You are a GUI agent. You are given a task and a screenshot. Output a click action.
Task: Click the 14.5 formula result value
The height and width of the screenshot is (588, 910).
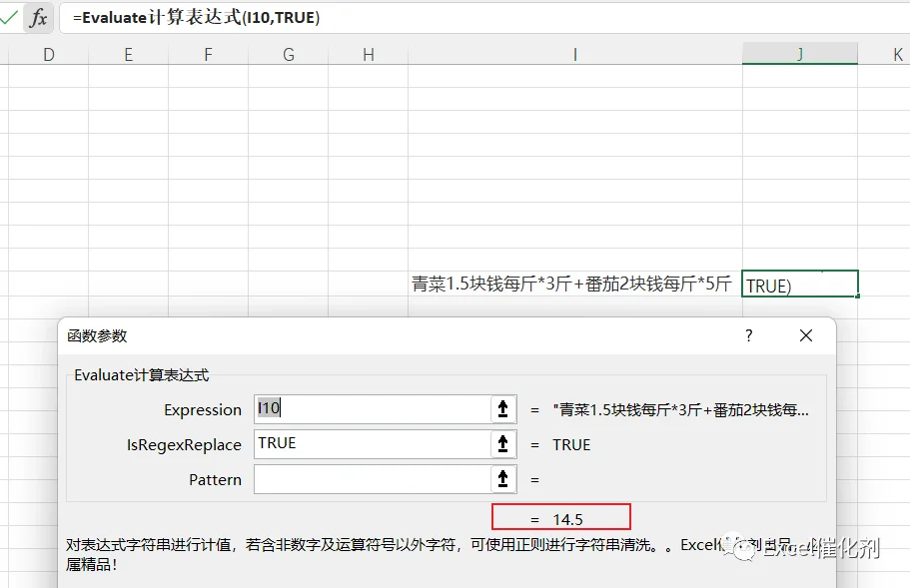pos(567,519)
